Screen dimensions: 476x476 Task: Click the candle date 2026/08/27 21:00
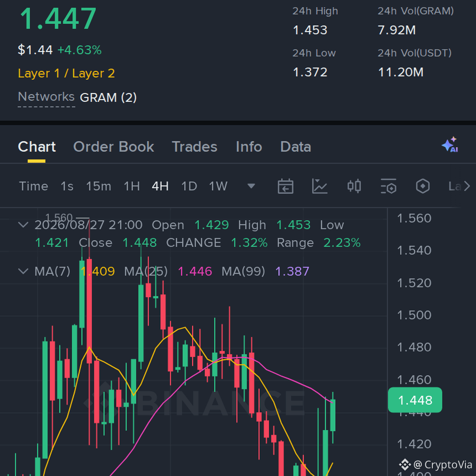click(x=88, y=225)
